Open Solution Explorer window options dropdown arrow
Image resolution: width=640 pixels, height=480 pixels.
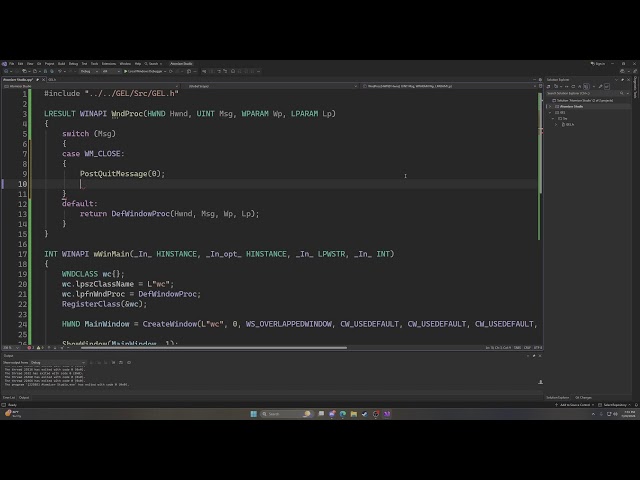[616, 80]
